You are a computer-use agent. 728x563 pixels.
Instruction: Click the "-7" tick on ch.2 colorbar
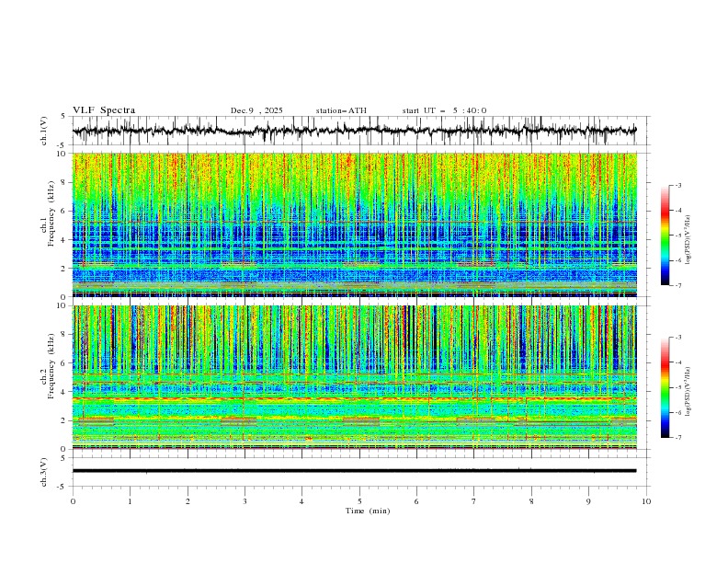tap(677, 437)
